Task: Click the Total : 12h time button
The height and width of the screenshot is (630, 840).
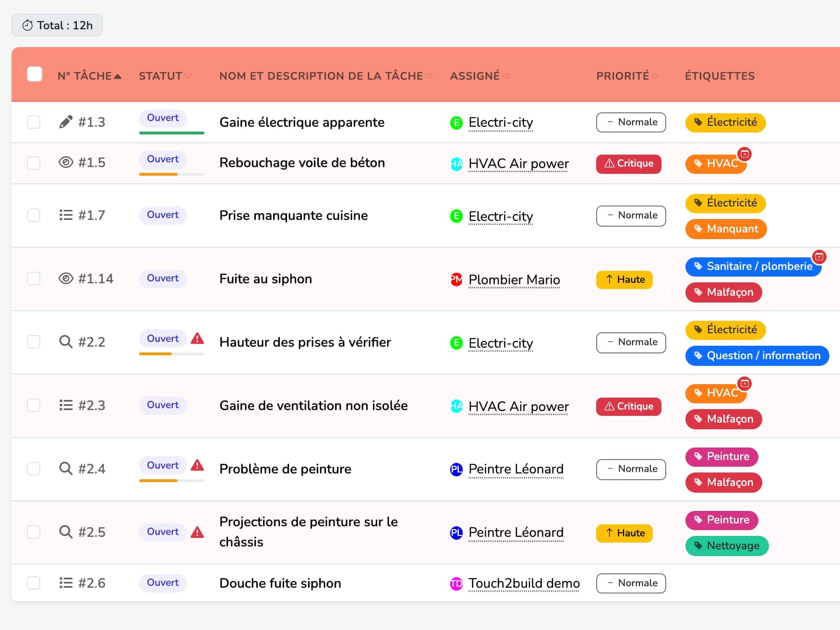Action: click(x=57, y=25)
